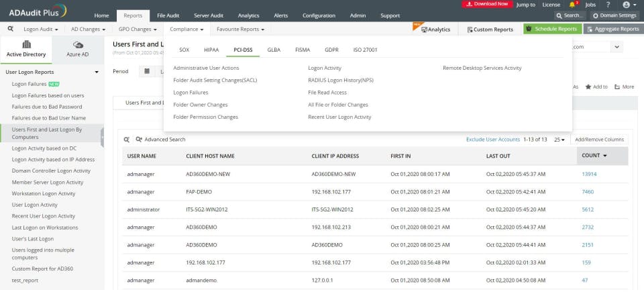Click Add/Remove Columns button
Screen dimensions: 644x292
pyautogui.click(x=599, y=140)
